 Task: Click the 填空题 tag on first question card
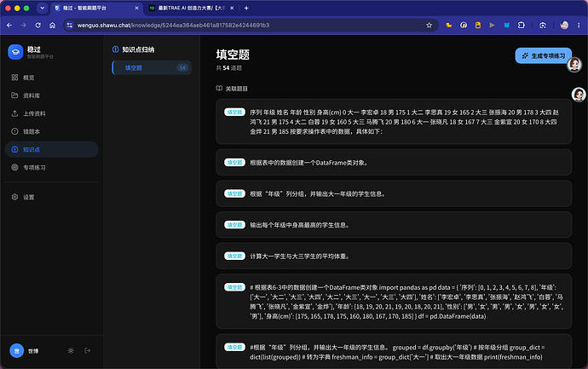click(234, 112)
